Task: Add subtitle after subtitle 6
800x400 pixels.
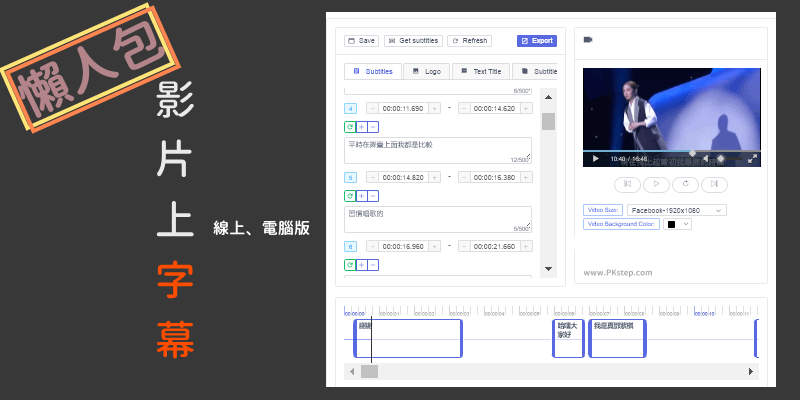Action: point(362,265)
